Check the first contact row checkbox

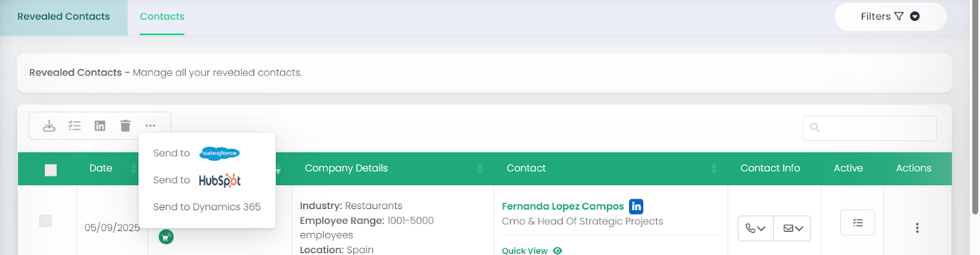45,221
